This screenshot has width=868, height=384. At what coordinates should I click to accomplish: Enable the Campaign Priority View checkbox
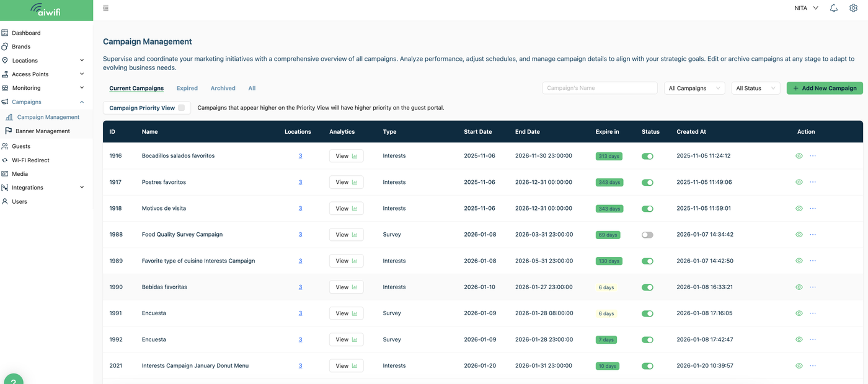[181, 108]
